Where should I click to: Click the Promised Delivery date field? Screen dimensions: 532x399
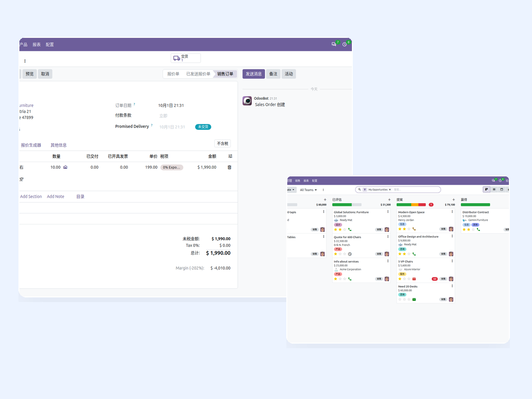(x=172, y=127)
